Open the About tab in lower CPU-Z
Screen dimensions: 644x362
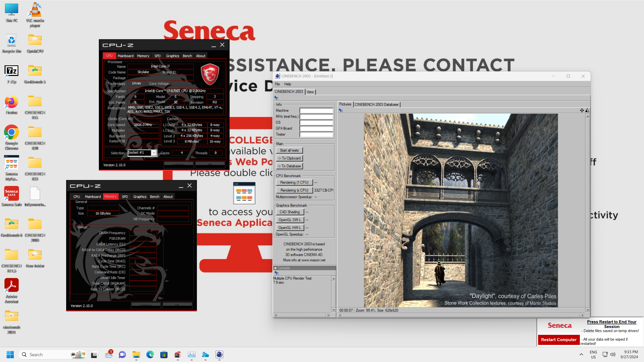168,197
